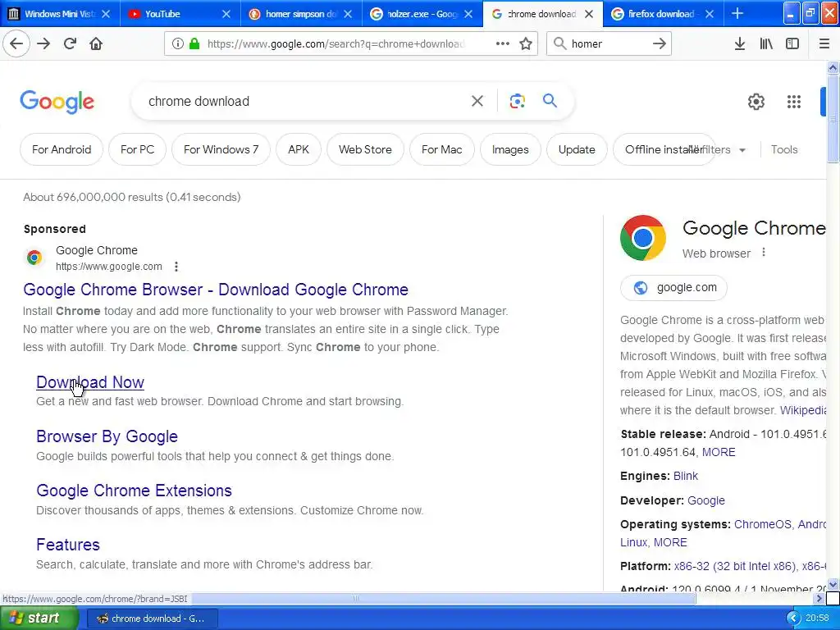The height and width of the screenshot is (630, 840).
Task: Open Google Chrome panel more options
Action: [764, 253]
